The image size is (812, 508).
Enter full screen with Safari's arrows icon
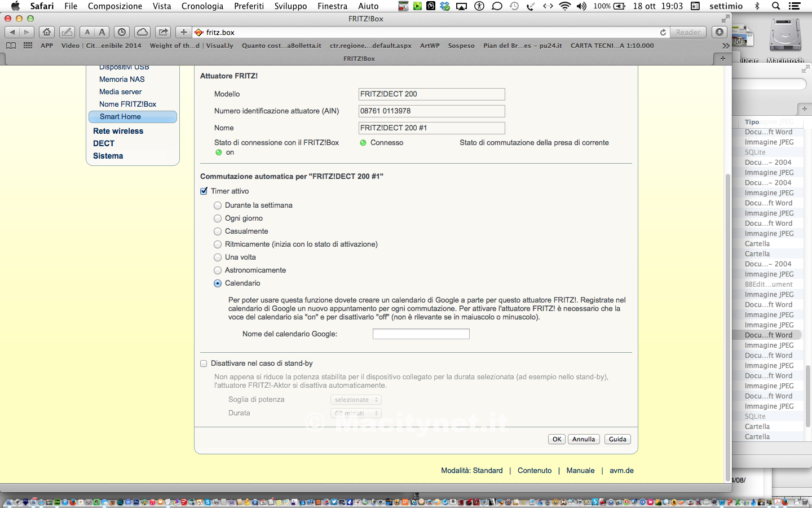pyautogui.click(x=725, y=19)
